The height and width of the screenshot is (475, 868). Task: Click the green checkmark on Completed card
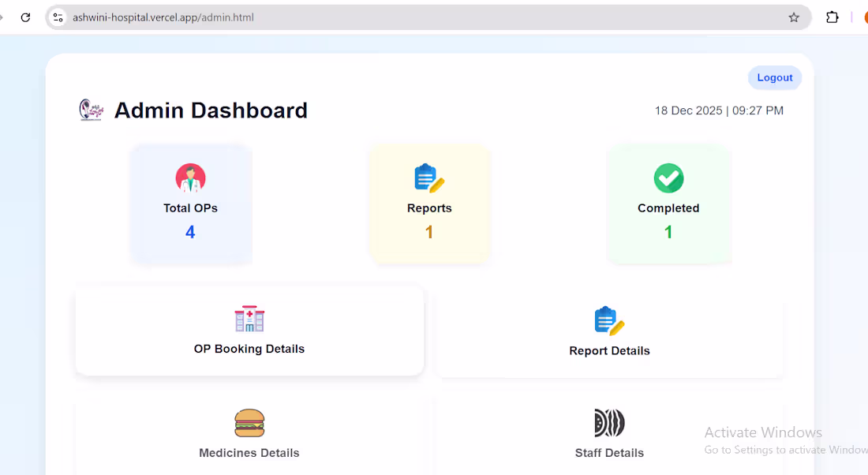[668, 178]
